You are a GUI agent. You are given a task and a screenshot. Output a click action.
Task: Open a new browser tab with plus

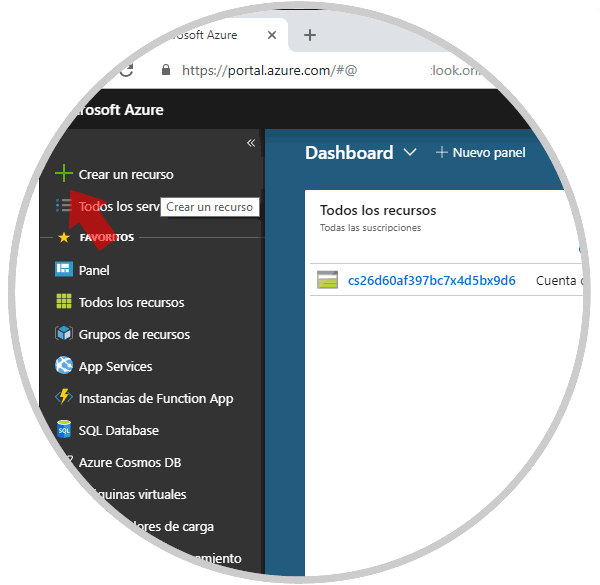(x=310, y=35)
